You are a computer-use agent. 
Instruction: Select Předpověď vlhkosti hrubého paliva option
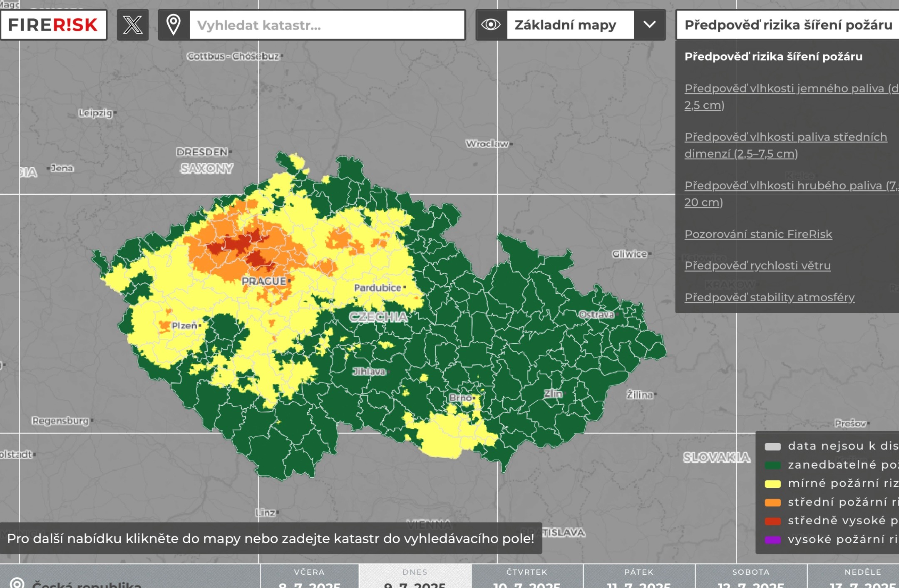tap(792, 194)
